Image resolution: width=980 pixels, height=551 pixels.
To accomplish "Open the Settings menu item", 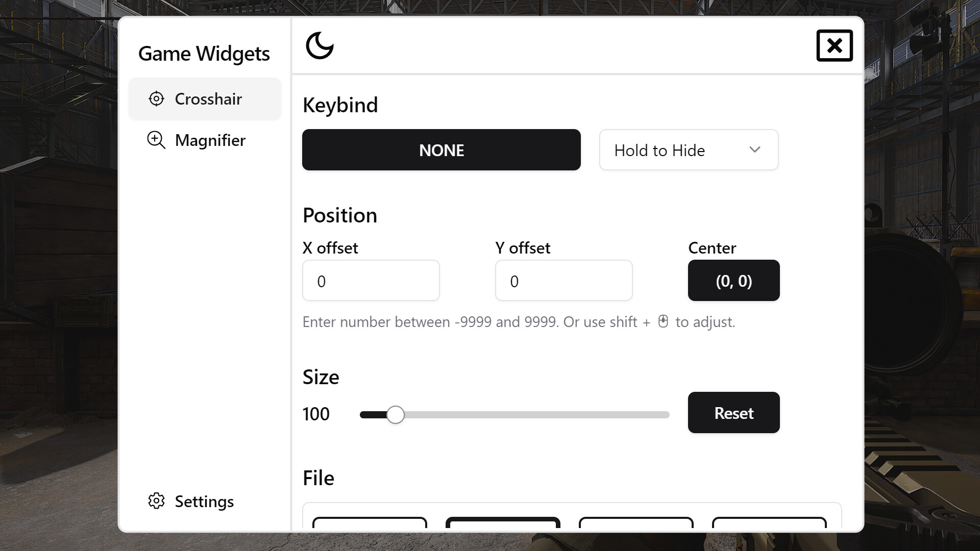I will coord(204,501).
